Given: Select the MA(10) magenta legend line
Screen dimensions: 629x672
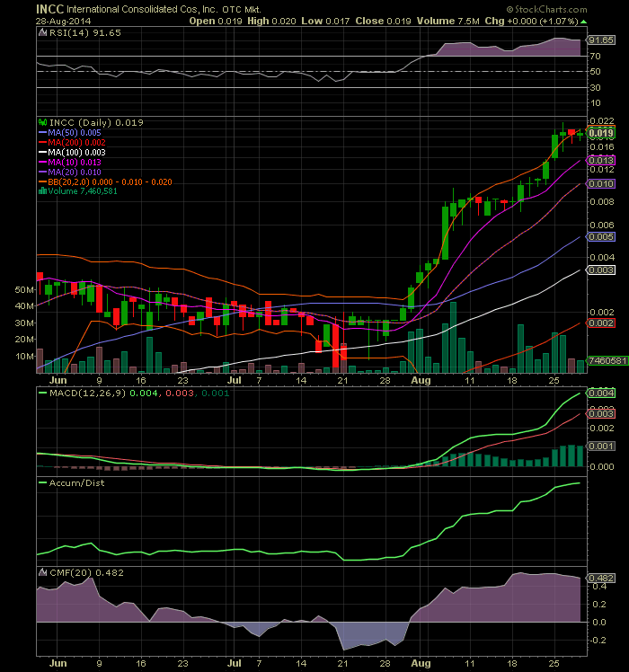Looking at the screenshot, I should (x=42, y=162).
